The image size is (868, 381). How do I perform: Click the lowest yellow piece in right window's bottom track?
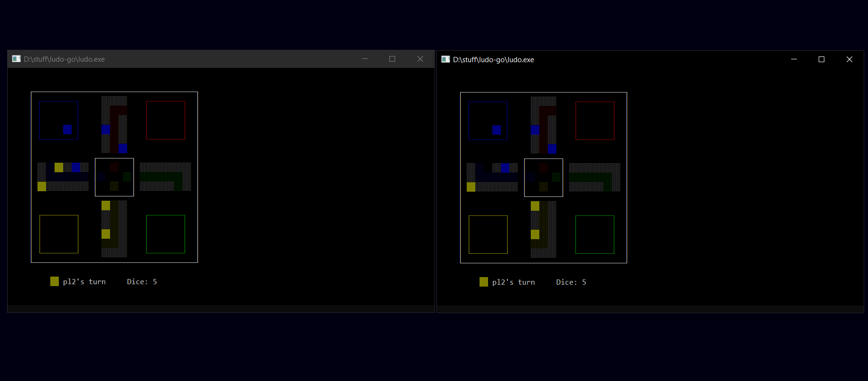(535, 234)
